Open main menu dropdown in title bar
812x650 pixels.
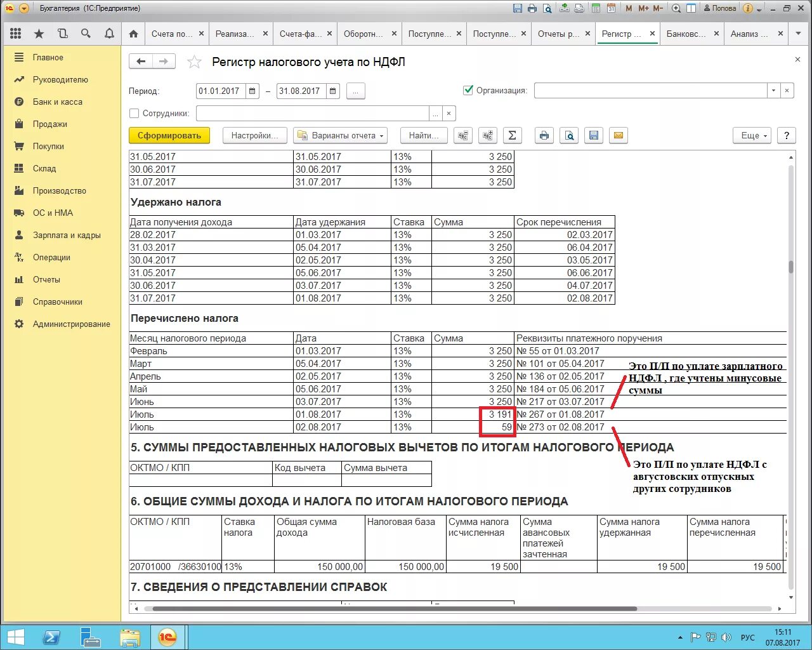point(24,8)
